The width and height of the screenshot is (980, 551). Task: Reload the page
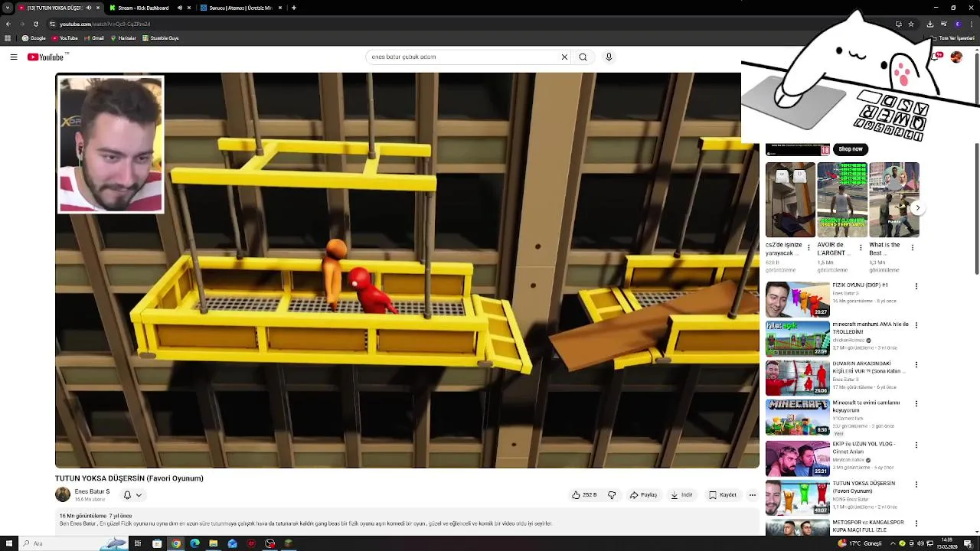pyautogui.click(x=35, y=24)
